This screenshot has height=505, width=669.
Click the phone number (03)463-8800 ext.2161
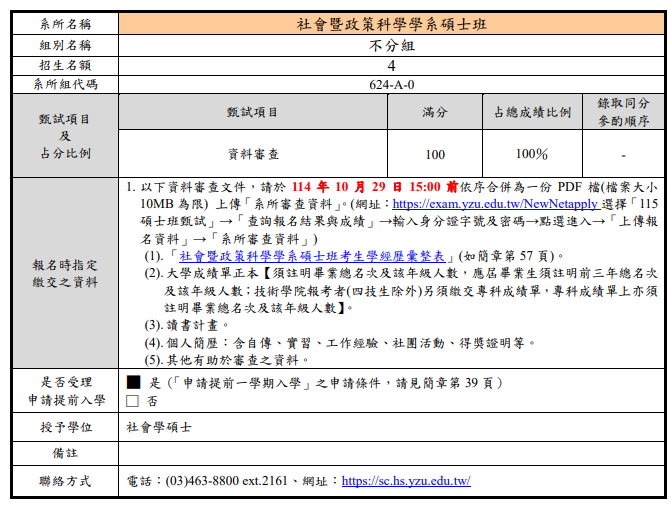click(x=231, y=481)
